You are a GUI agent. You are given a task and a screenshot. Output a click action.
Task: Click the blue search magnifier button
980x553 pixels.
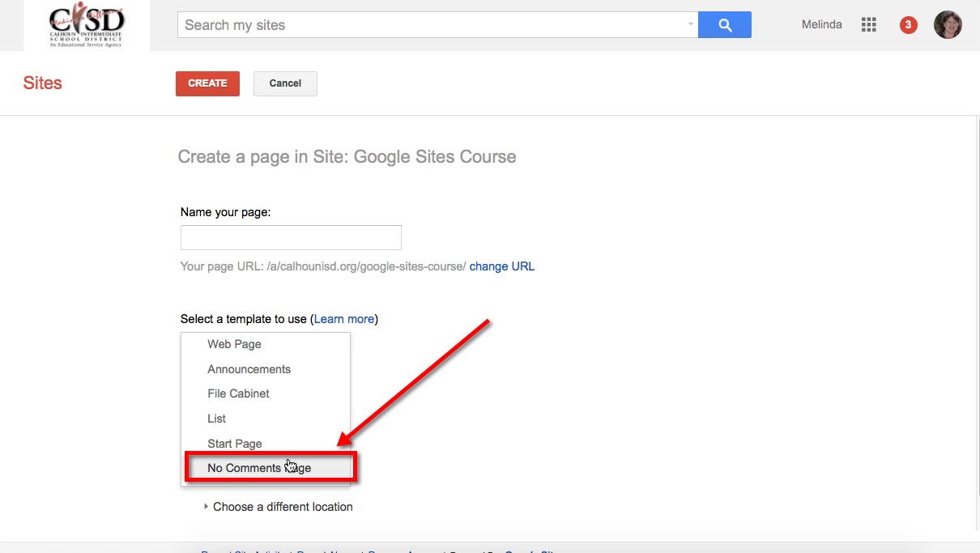click(x=724, y=25)
